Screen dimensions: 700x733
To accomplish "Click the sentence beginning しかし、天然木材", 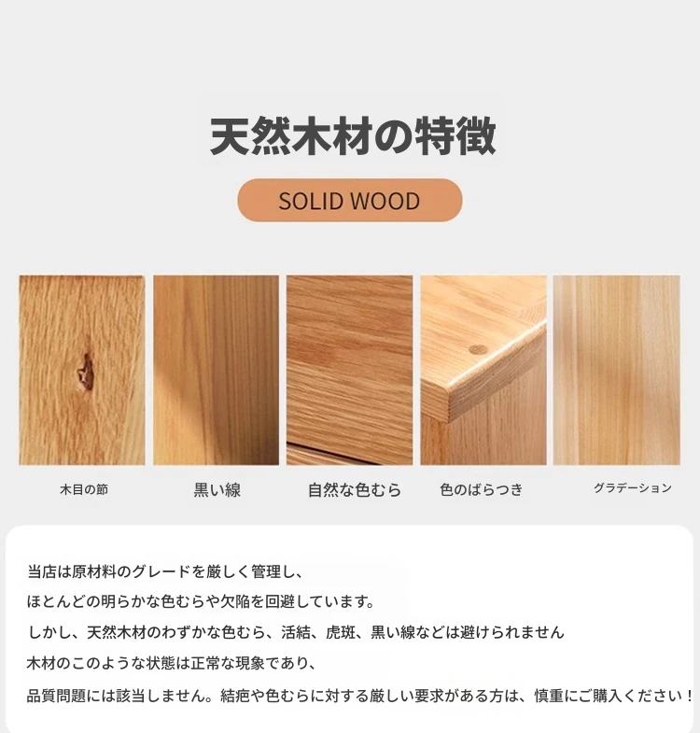I will click(x=296, y=632).
